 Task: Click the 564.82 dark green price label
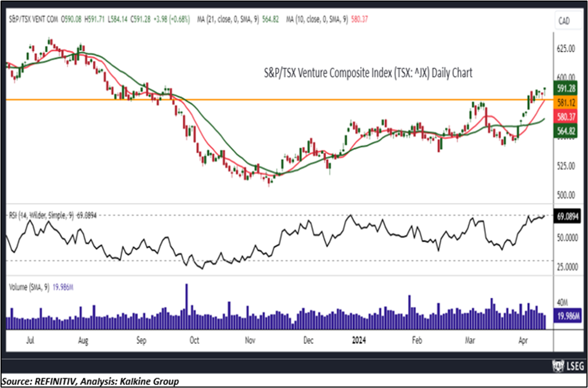click(x=567, y=131)
